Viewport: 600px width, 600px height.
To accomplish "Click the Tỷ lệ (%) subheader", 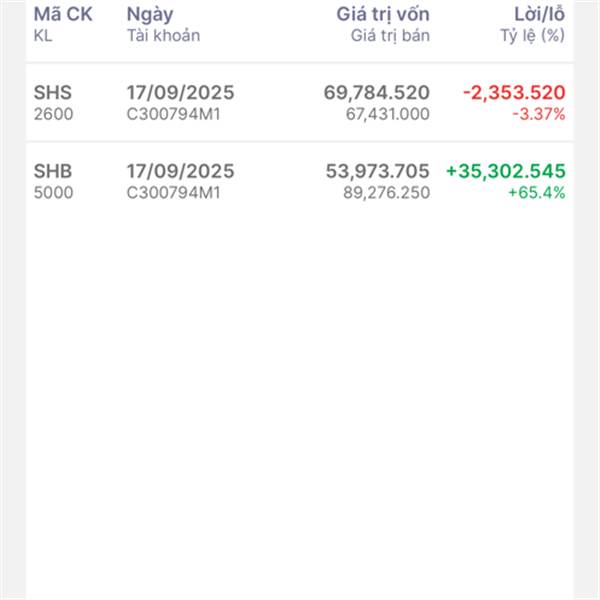I will tap(532, 36).
